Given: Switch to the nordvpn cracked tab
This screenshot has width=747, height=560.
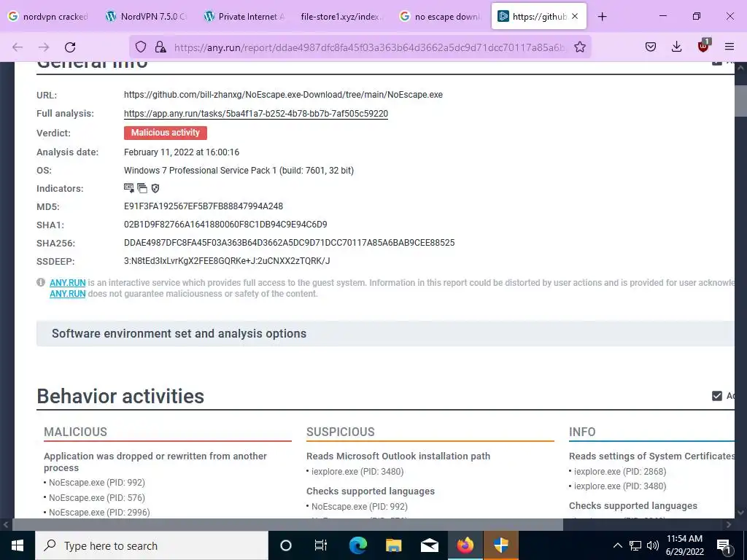Looking at the screenshot, I should (48, 17).
